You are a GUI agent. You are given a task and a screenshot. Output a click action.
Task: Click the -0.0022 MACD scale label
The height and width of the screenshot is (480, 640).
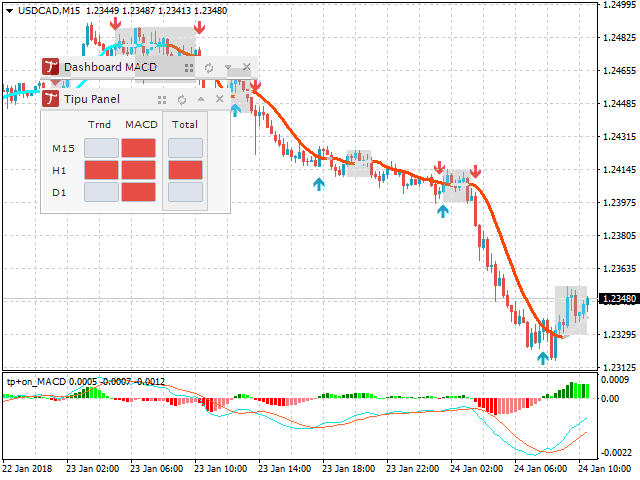pyautogui.click(x=616, y=453)
